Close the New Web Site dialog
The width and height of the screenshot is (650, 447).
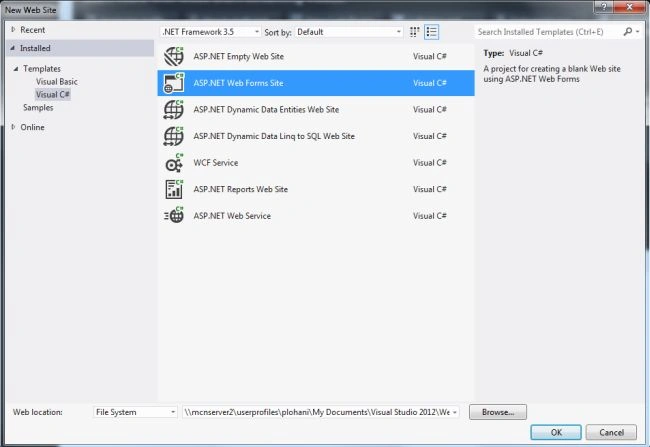pos(629,7)
